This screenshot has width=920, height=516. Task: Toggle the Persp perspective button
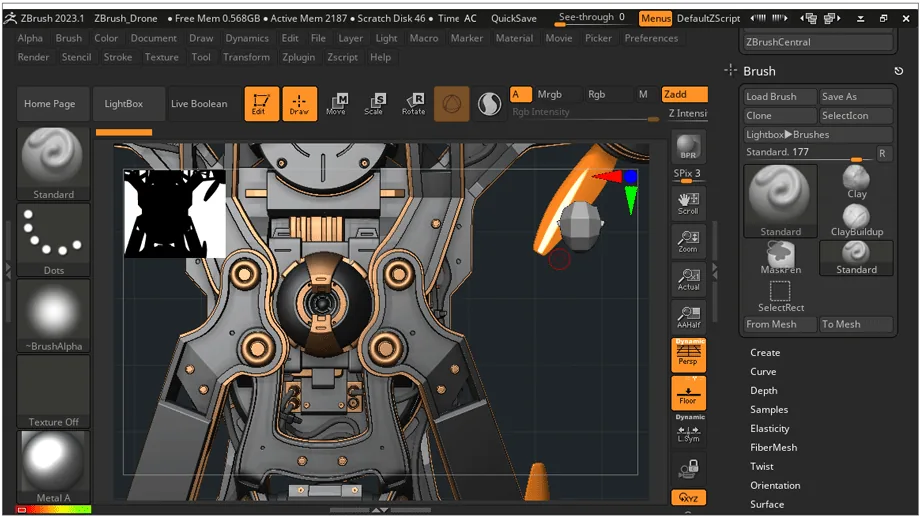point(688,355)
